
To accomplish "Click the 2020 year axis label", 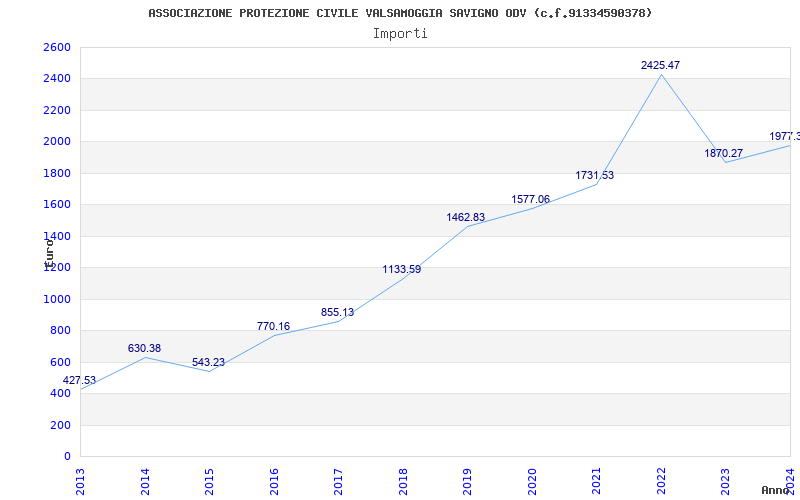I will pos(532,479).
